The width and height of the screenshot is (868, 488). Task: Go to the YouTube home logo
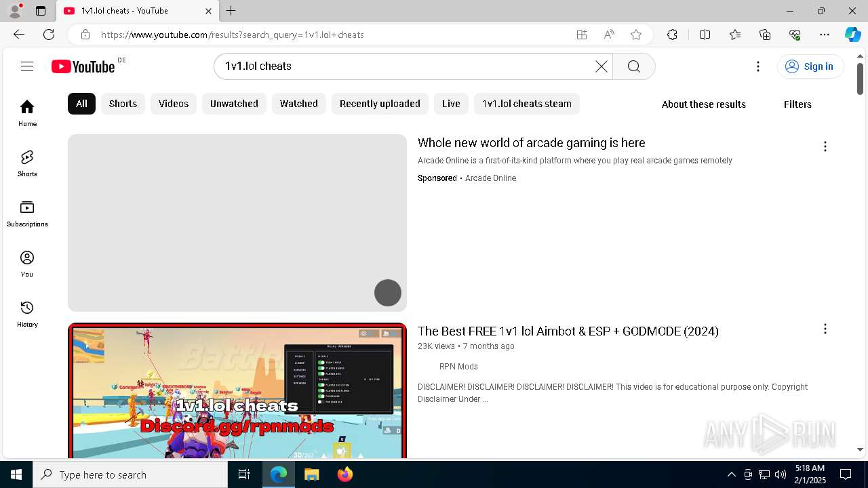pyautogui.click(x=83, y=66)
